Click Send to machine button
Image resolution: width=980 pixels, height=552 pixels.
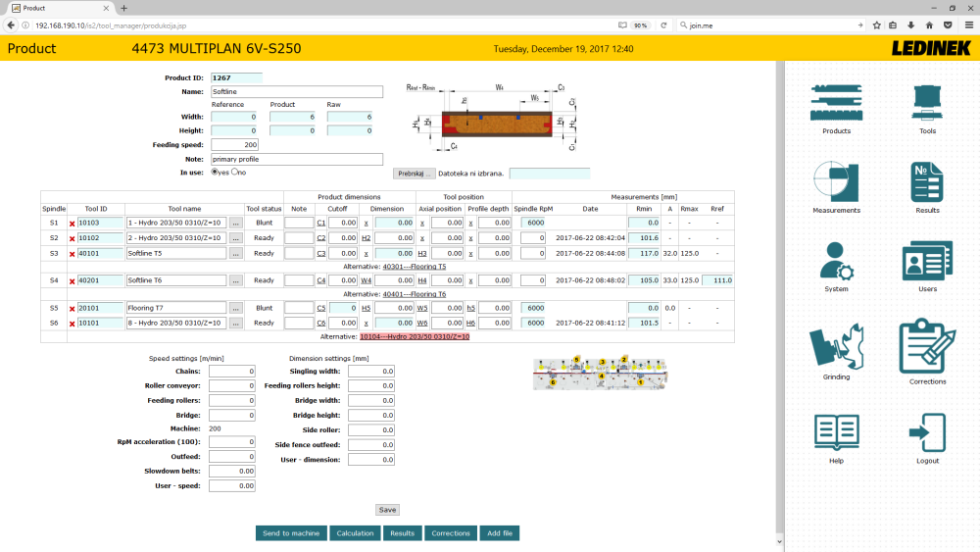point(291,533)
